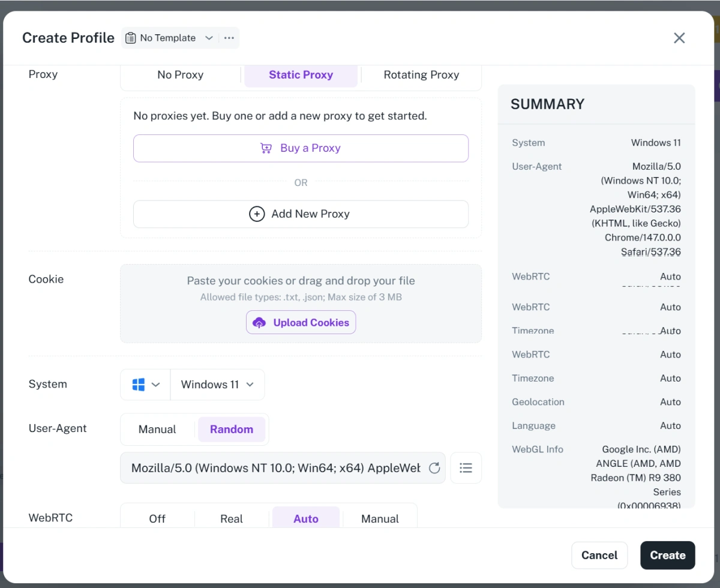Switch User-Agent to Manual
Screen dimensions: 720x588
click(x=157, y=430)
